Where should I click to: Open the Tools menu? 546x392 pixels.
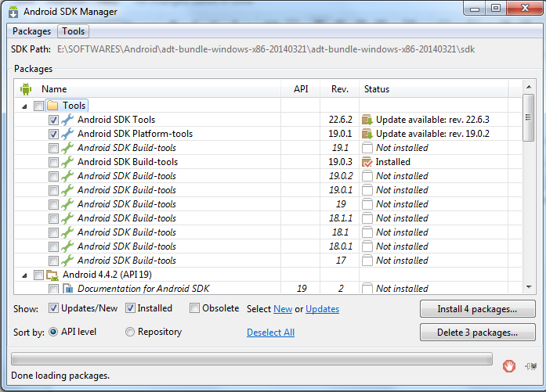click(74, 31)
